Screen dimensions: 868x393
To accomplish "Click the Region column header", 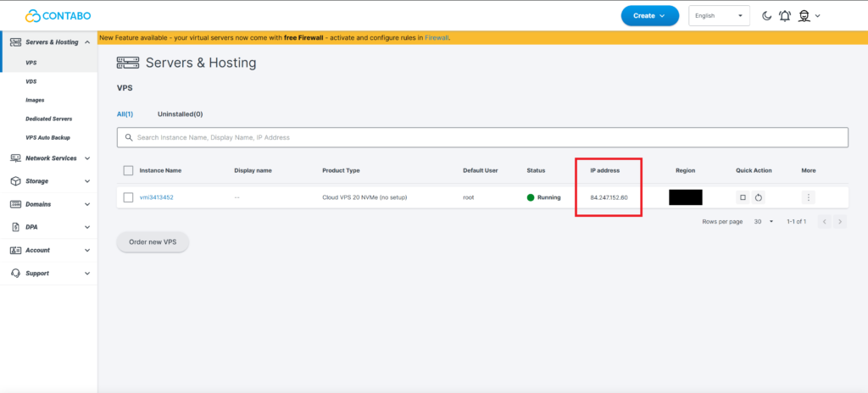I will (685, 170).
